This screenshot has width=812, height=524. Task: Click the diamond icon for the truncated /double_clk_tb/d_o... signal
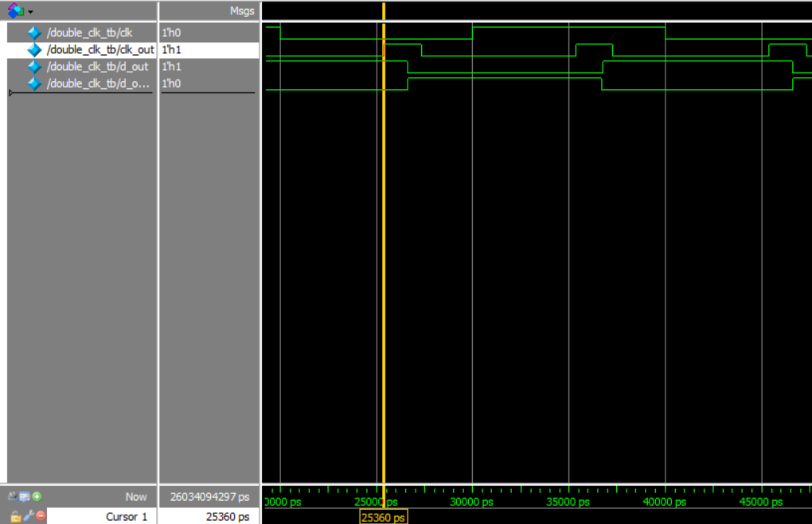tap(34, 84)
